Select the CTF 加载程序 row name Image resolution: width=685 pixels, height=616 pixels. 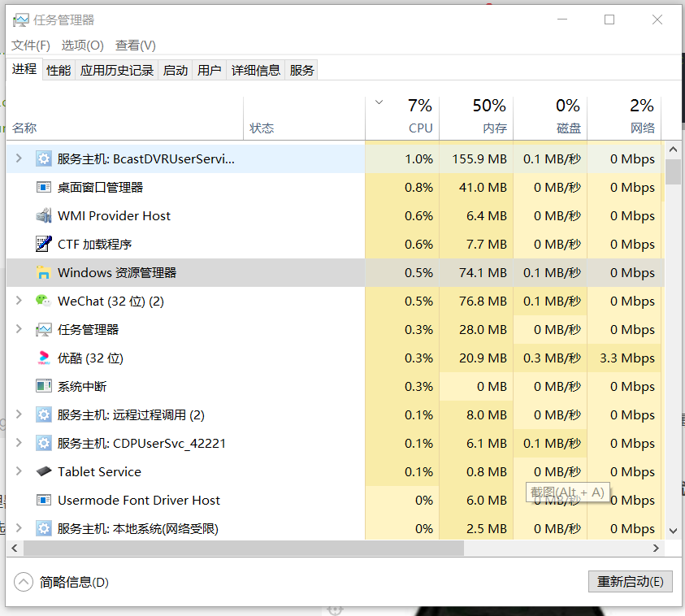coord(95,245)
